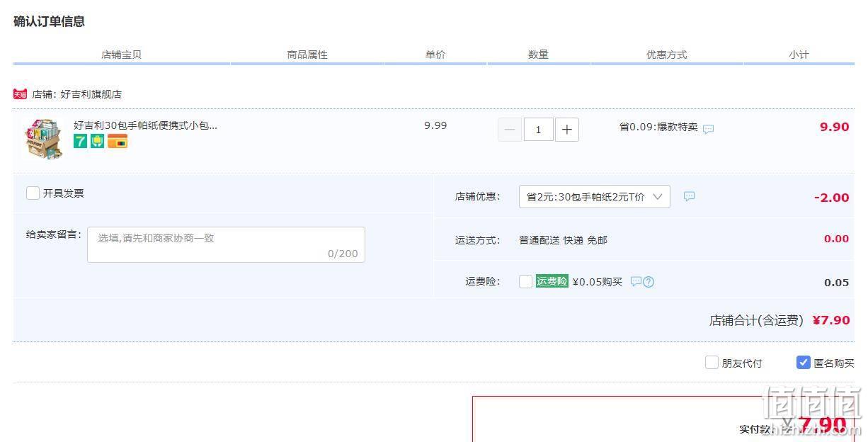
Task: Click the shipping fee value 0.00
Action: [836, 239]
